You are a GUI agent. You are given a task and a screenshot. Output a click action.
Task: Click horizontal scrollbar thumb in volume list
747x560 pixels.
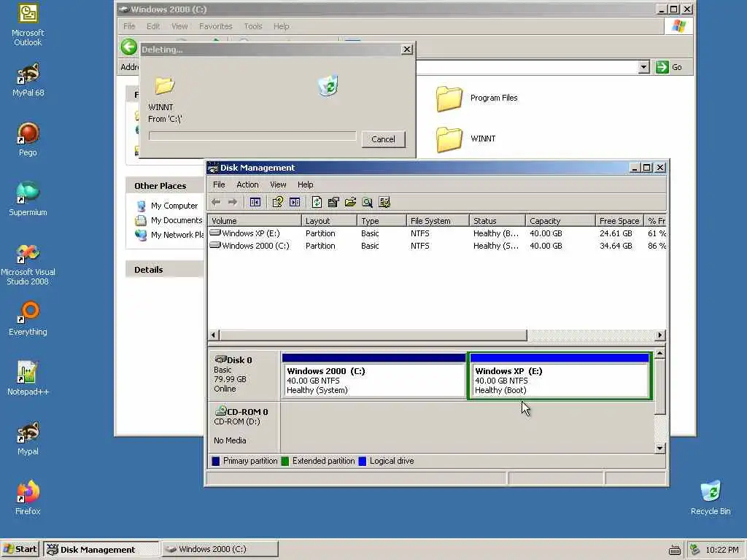coord(373,335)
